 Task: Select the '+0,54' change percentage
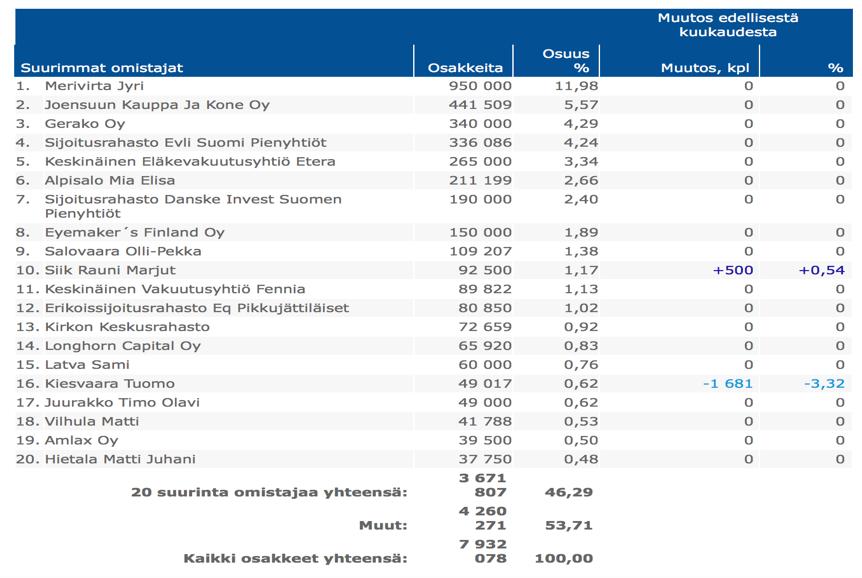pyautogui.click(x=821, y=270)
